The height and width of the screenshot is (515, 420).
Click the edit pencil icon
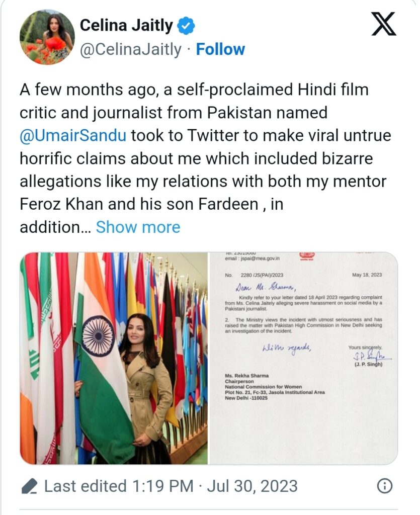(x=29, y=486)
